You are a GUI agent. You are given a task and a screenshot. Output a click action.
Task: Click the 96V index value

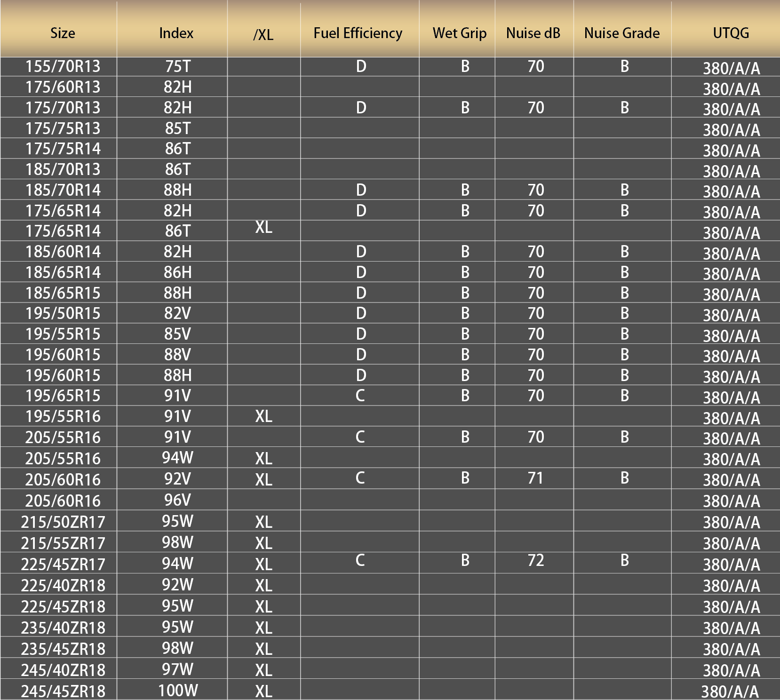(178, 500)
